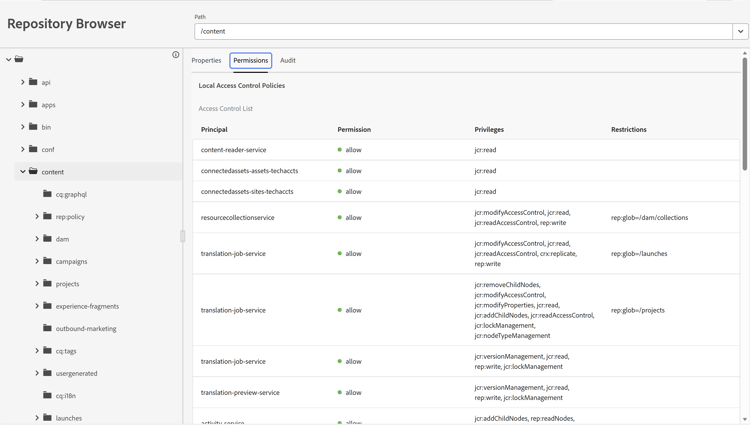Expand the bin folder chevron
Screen dimensions: 750x425
pos(23,127)
